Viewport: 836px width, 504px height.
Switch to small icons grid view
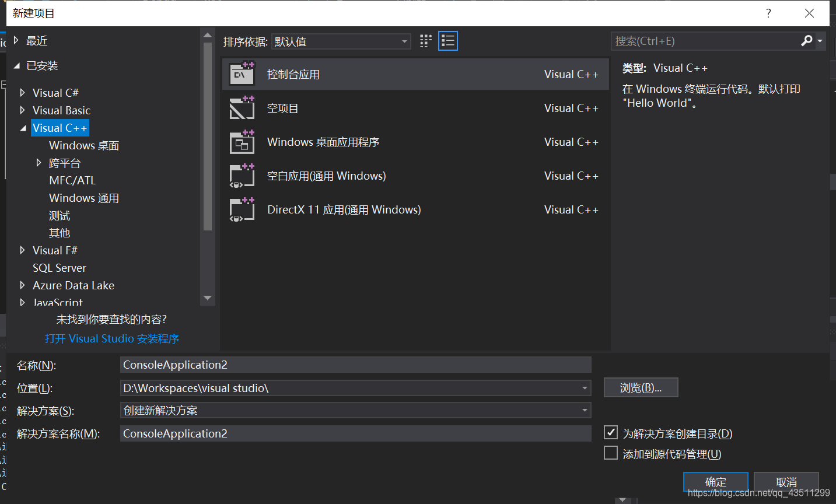coord(426,41)
